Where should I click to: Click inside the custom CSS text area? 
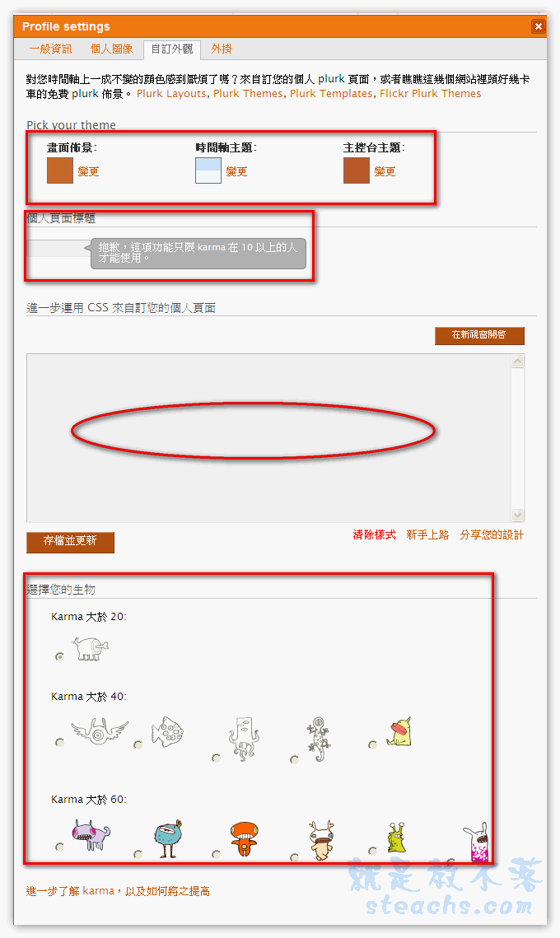[x=268, y=438]
